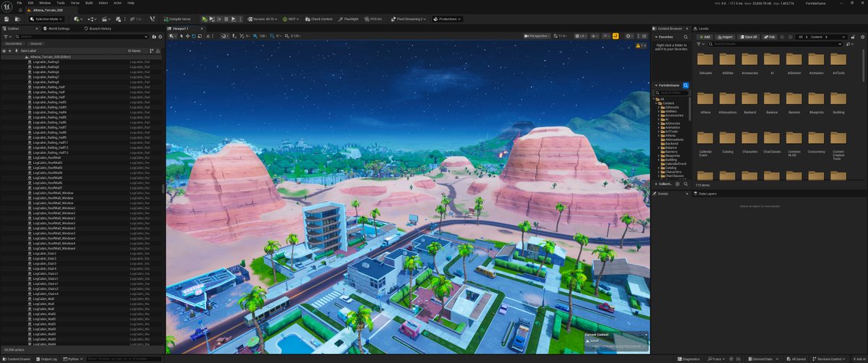Open the Version 40.10 dropdown

(x=263, y=19)
